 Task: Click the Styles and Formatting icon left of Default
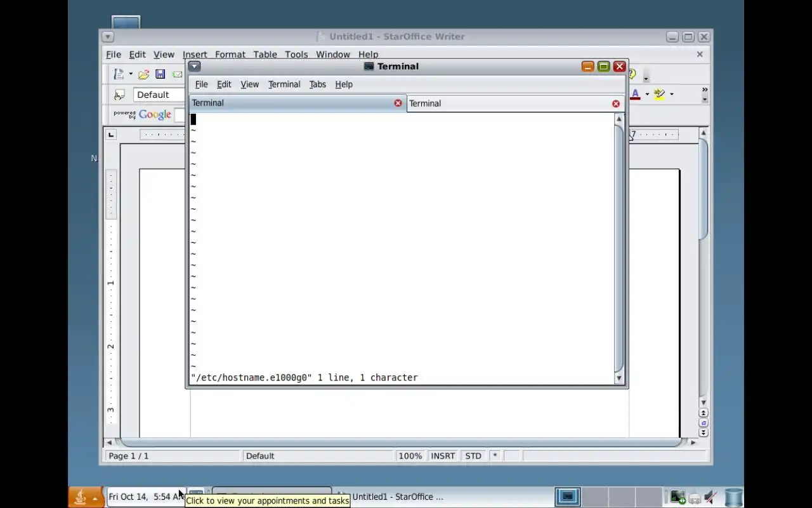(x=119, y=95)
